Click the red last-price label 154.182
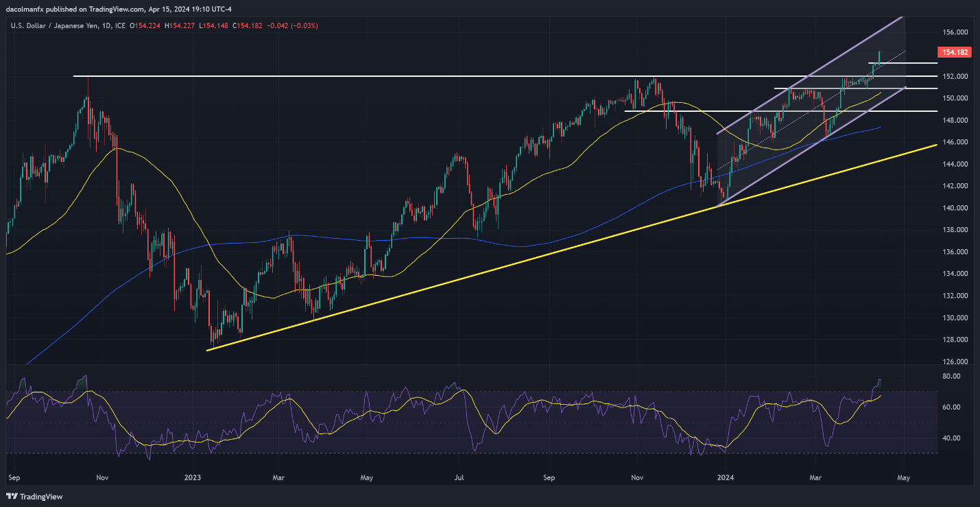 pos(955,51)
